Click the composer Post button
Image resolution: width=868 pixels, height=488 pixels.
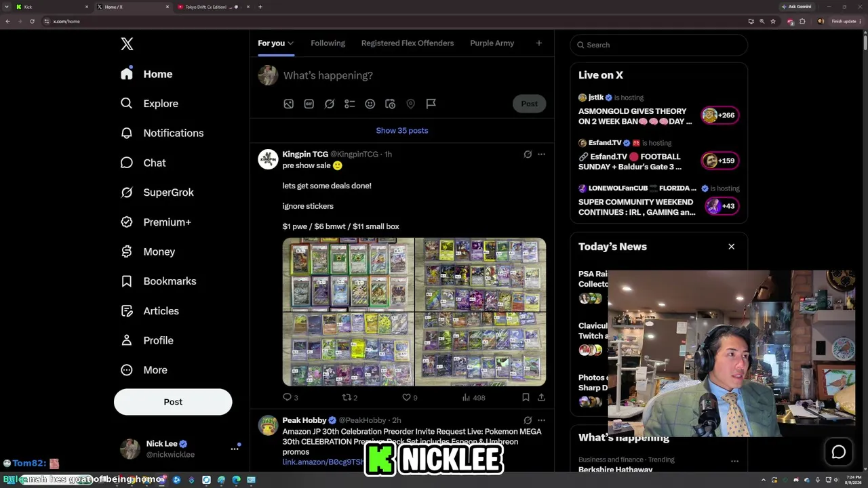pyautogui.click(x=529, y=104)
